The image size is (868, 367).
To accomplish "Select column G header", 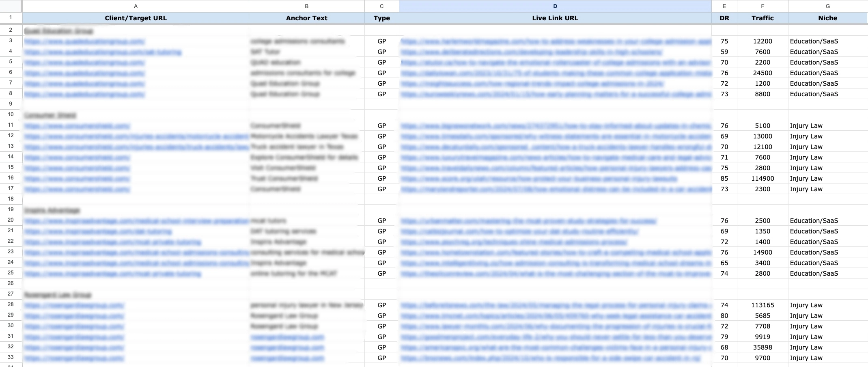I will pyautogui.click(x=827, y=6).
